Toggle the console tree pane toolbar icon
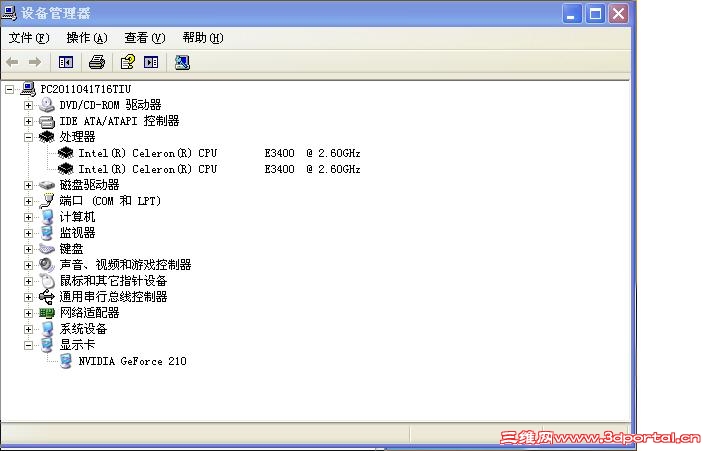Image resolution: width=720 pixels, height=451 pixels. pyautogui.click(x=66, y=62)
